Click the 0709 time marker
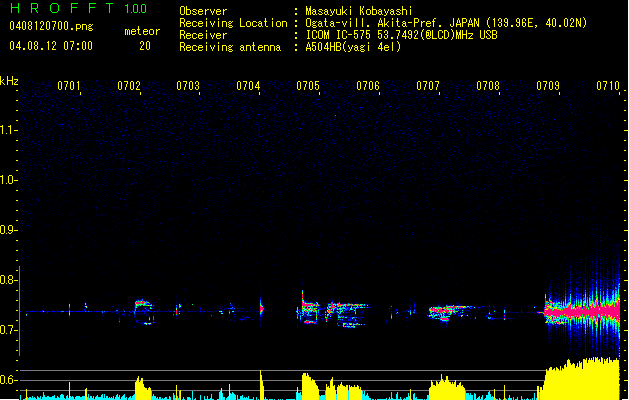This screenshot has height=400, width=629. pos(548,86)
